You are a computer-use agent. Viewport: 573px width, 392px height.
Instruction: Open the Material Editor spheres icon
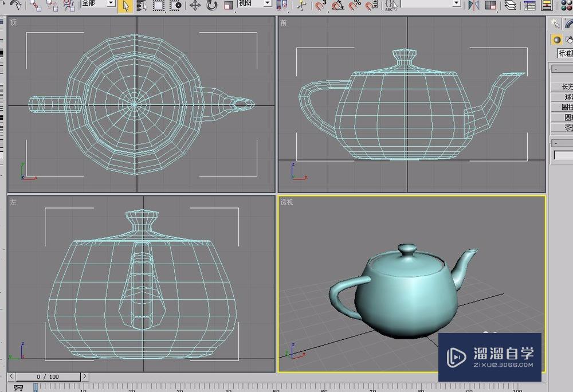pyautogui.click(x=566, y=5)
